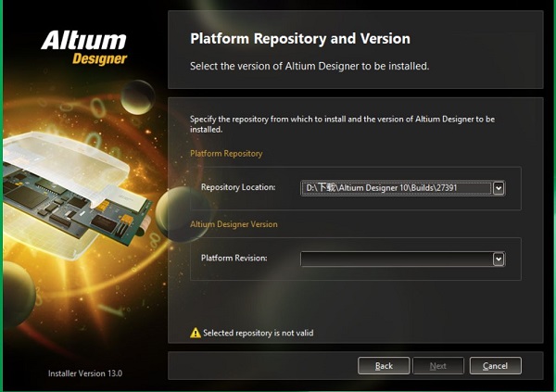Screen dimensions: 556x392
Task: Click 'Select the version of Altium Designer' subtitle
Action: 310,66
